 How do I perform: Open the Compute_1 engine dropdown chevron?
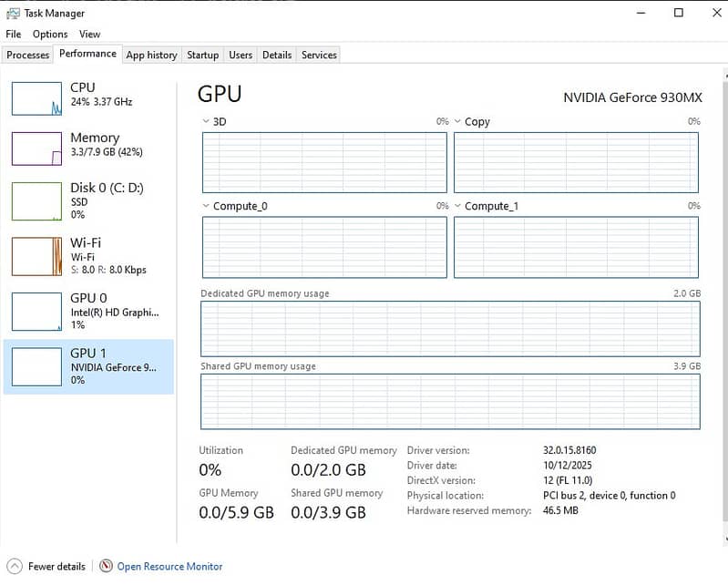click(x=457, y=206)
